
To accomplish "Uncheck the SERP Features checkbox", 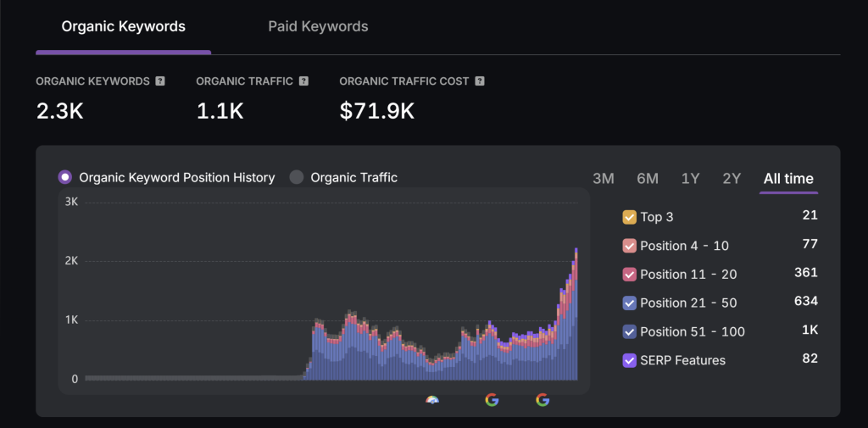I will (x=629, y=360).
